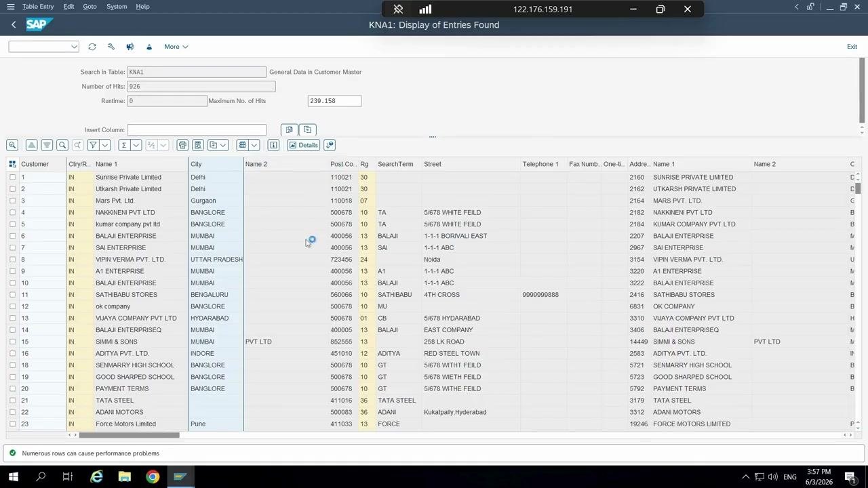868x488 pixels.
Task: Check the row box for NAKKINENI PVT LTD
Action: tap(12, 213)
